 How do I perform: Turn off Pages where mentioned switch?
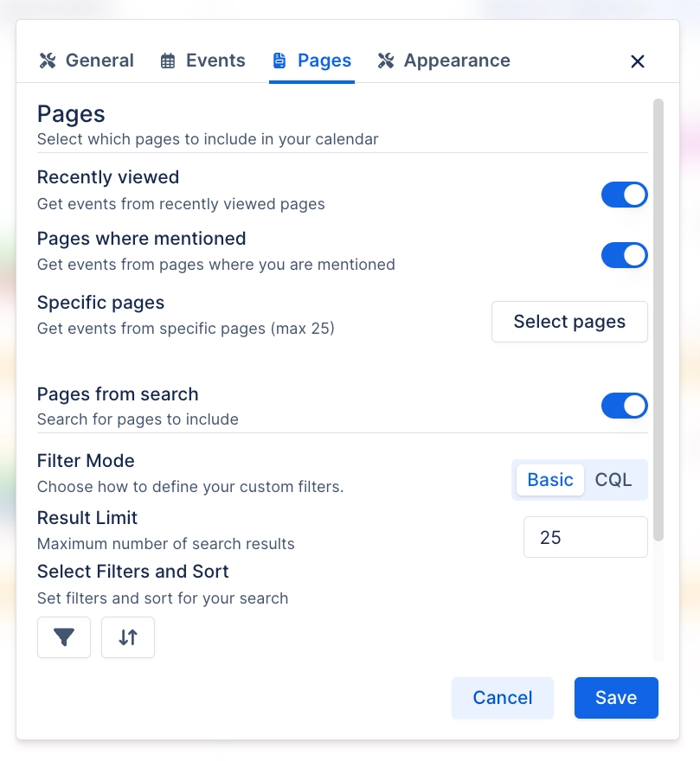pyautogui.click(x=624, y=255)
